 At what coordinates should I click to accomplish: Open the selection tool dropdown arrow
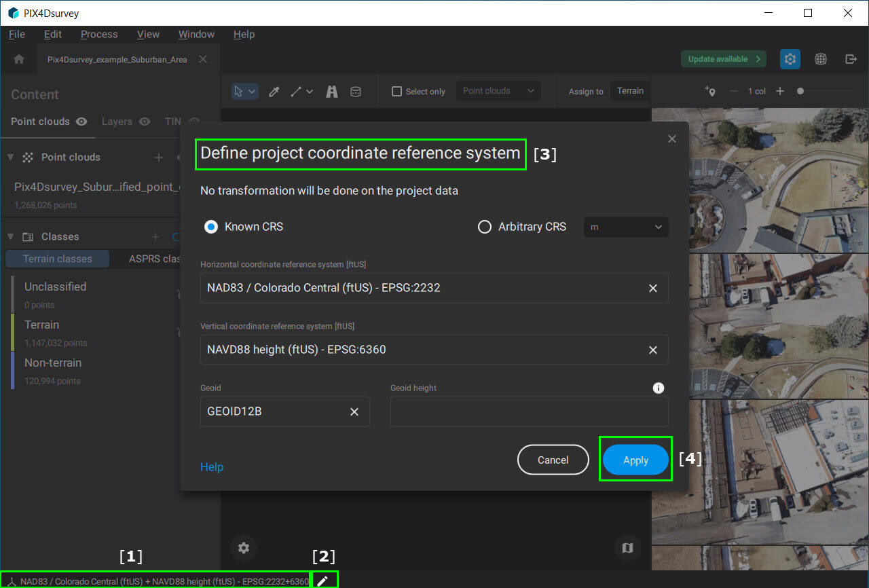pos(252,91)
